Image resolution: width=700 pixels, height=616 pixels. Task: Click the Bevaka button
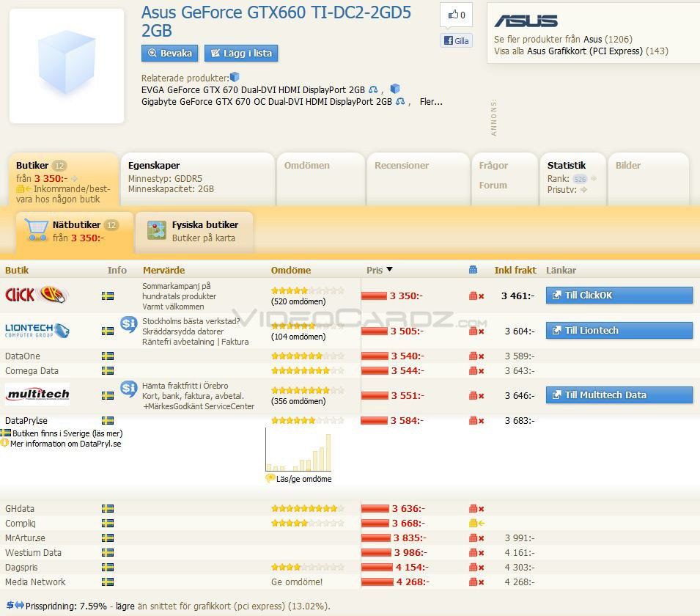(x=169, y=53)
